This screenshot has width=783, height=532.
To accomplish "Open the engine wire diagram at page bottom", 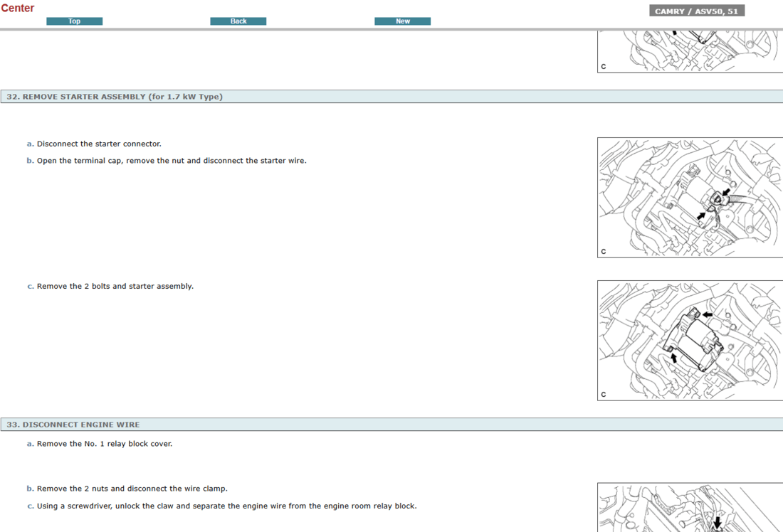I will point(690,507).
